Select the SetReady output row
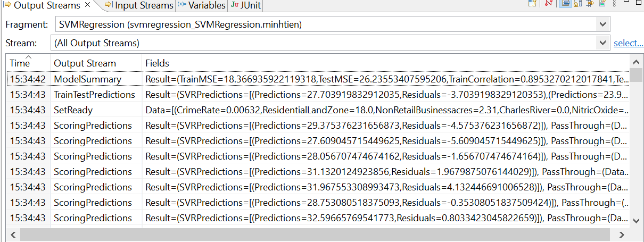644x242 pixels. pos(73,110)
